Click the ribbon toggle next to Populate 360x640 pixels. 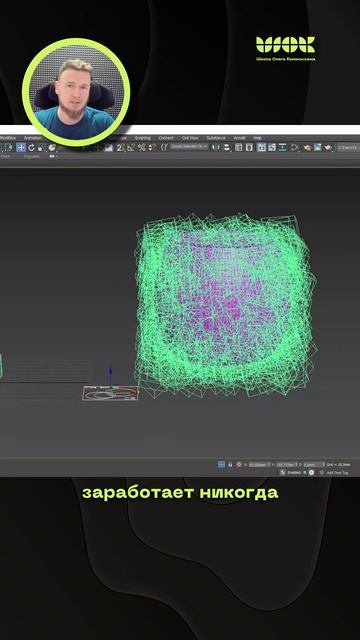click(52, 156)
